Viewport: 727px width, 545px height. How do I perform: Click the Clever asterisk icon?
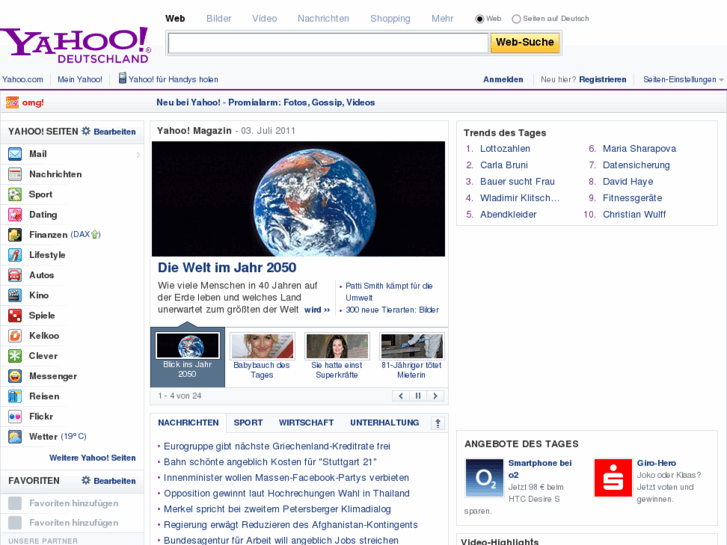point(15,356)
